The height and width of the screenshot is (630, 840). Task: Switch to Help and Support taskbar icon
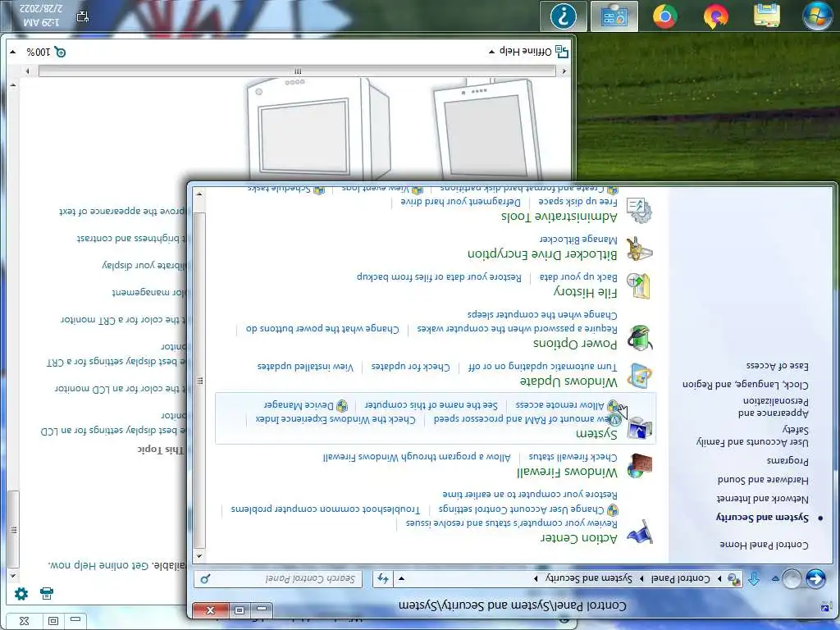click(x=563, y=16)
